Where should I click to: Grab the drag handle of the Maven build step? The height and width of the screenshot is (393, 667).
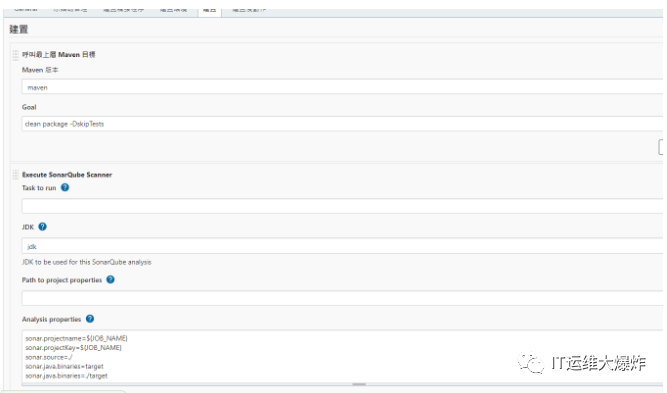(15, 55)
